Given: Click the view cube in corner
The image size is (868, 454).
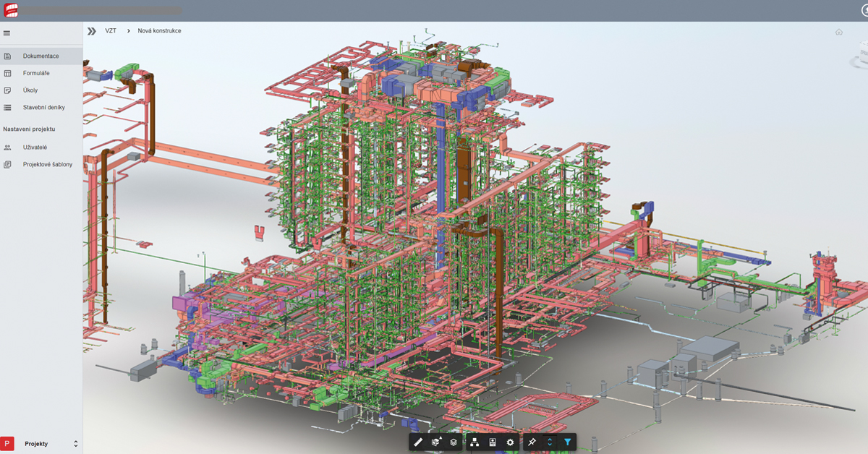Looking at the screenshot, I should 859,54.
